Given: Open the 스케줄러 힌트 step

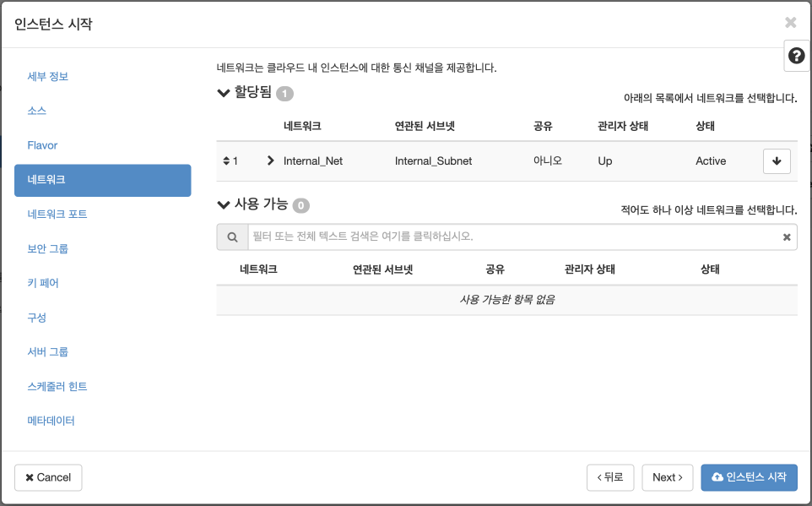Looking at the screenshot, I should point(57,386).
